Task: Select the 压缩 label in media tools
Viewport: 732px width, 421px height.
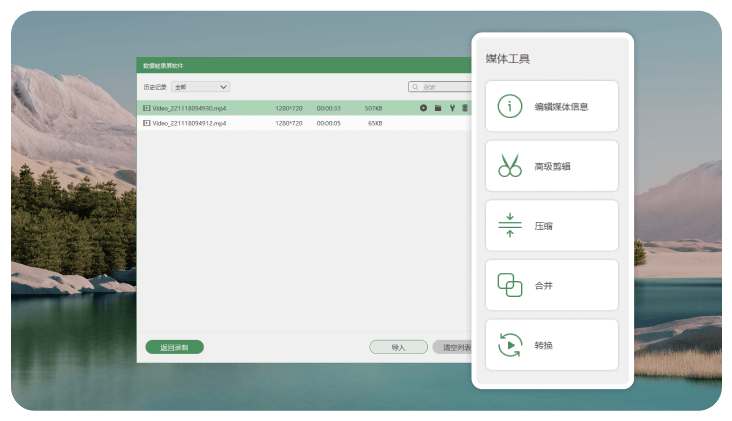Action: pyautogui.click(x=543, y=226)
